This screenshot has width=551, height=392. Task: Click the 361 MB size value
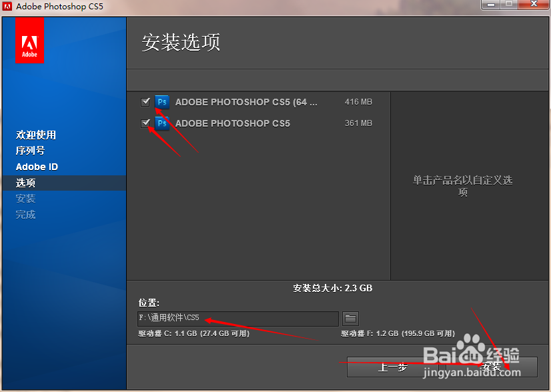(x=358, y=123)
